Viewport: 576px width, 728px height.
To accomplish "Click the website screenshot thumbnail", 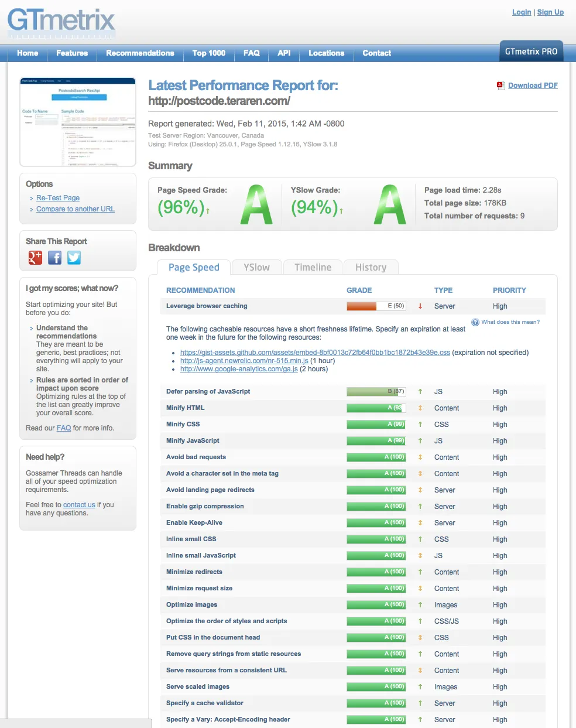I will [x=78, y=122].
